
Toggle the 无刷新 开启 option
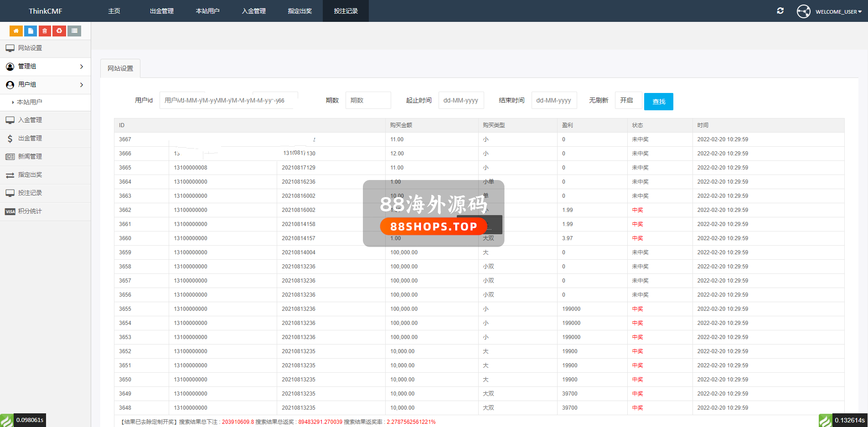click(x=628, y=100)
